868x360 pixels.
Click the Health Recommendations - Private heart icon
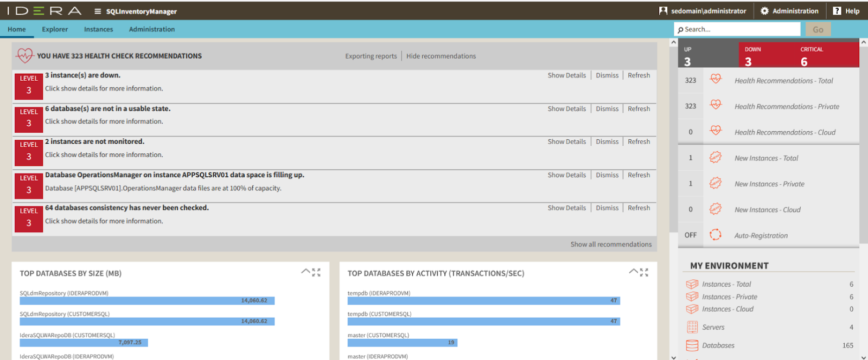coord(716,104)
